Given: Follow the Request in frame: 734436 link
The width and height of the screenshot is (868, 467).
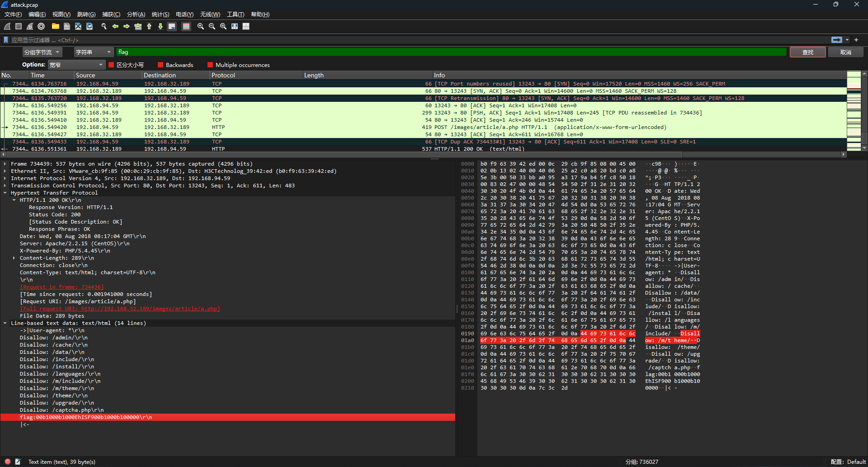Looking at the screenshot, I should point(62,287).
